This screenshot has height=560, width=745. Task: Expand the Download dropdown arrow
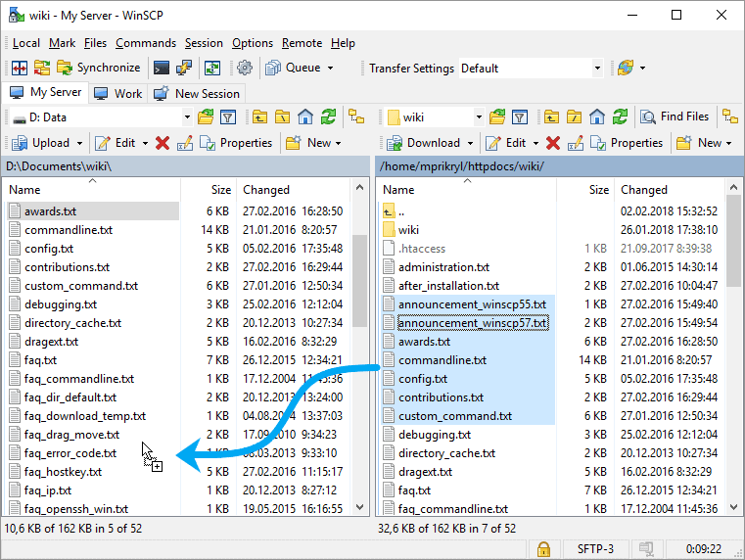[x=470, y=143]
